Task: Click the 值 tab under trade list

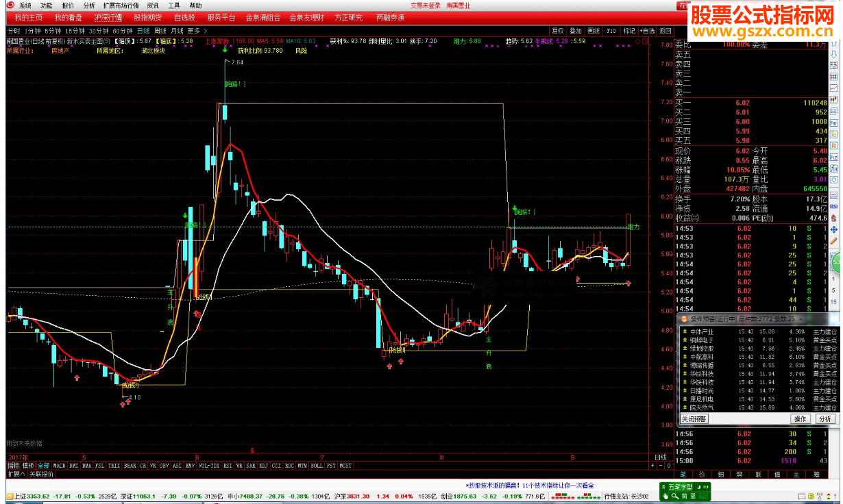Action: click(778, 474)
